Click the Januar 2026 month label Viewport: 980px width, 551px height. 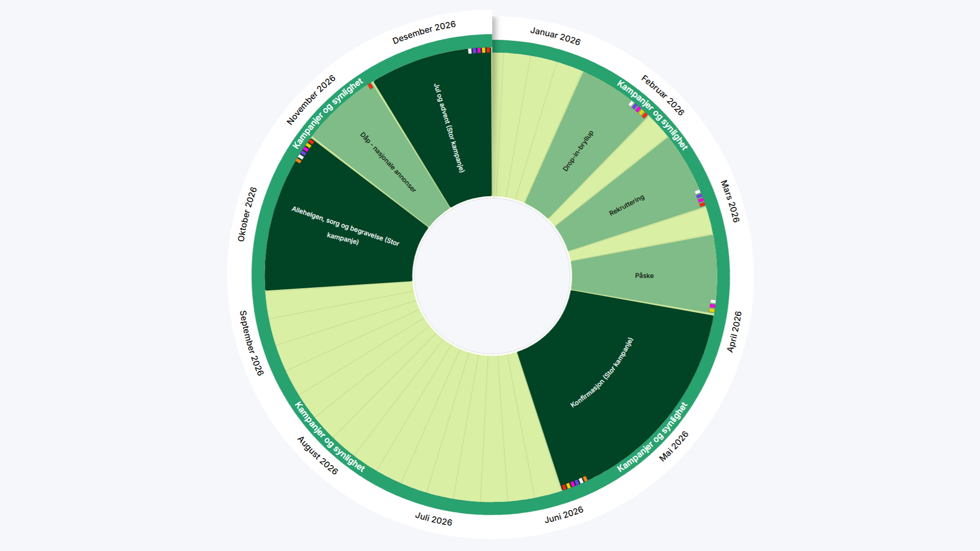[555, 36]
